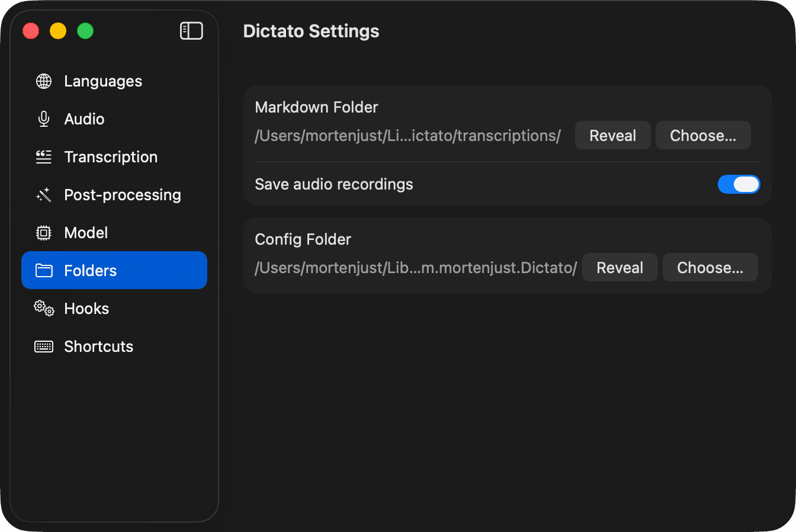Select the quotation icon for Transcription
The image size is (796, 532).
pyautogui.click(x=43, y=156)
